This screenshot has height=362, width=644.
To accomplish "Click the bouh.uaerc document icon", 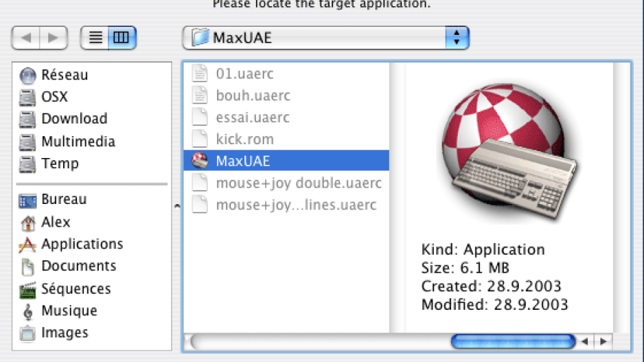I will pos(200,95).
